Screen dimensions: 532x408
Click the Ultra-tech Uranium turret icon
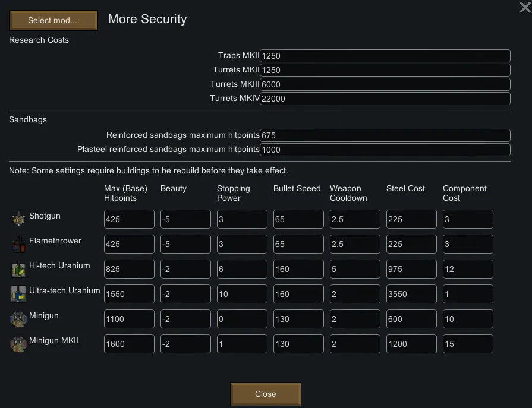(18, 293)
